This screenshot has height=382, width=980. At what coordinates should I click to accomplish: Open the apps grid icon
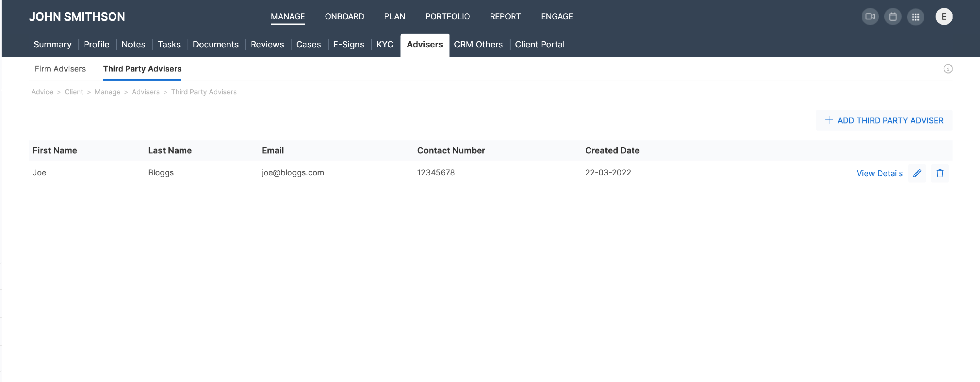915,16
